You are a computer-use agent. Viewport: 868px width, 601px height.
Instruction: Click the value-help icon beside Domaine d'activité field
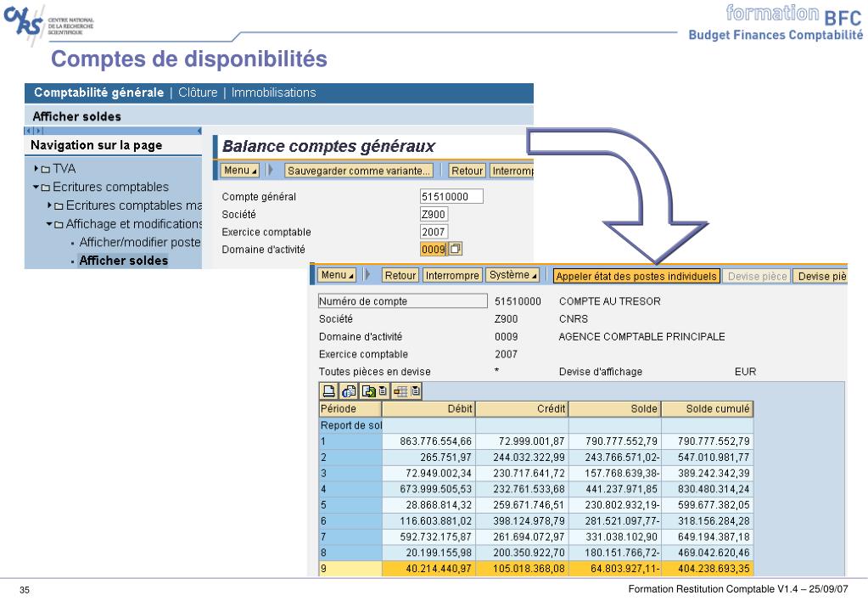455,250
